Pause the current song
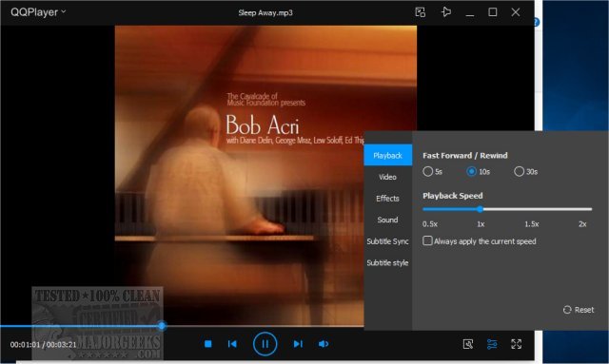Screen dimensions: 609x364 coord(265,344)
